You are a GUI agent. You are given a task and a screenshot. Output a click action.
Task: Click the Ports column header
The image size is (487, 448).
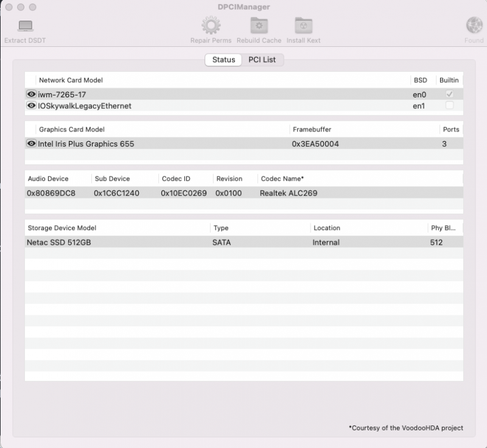point(451,130)
